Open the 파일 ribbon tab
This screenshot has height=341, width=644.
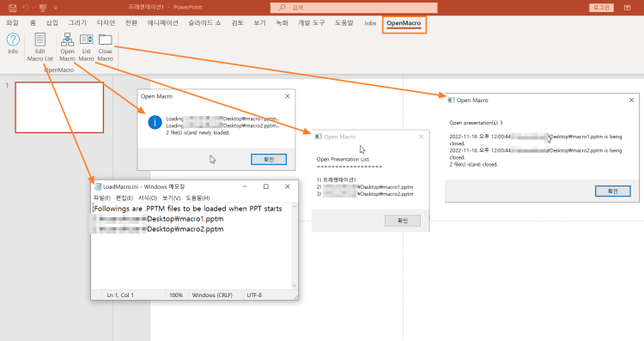(x=12, y=23)
